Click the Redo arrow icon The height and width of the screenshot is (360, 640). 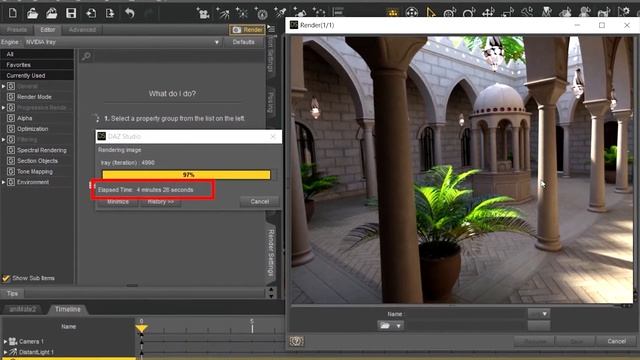click(x=149, y=13)
